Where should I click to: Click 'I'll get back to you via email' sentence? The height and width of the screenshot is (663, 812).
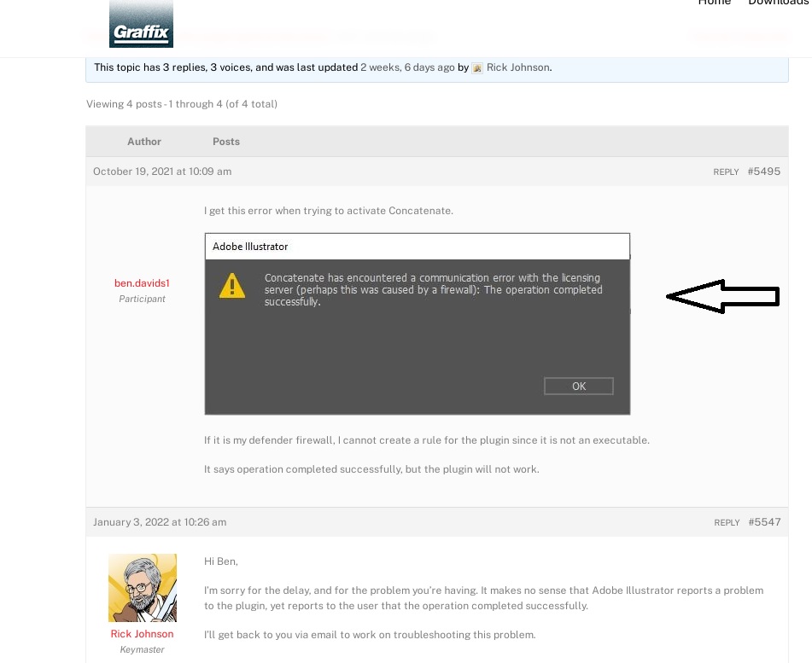pyautogui.click(x=370, y=635)
